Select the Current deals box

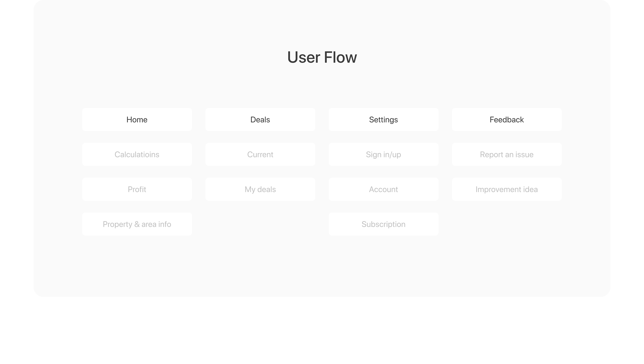click(260, 154)
